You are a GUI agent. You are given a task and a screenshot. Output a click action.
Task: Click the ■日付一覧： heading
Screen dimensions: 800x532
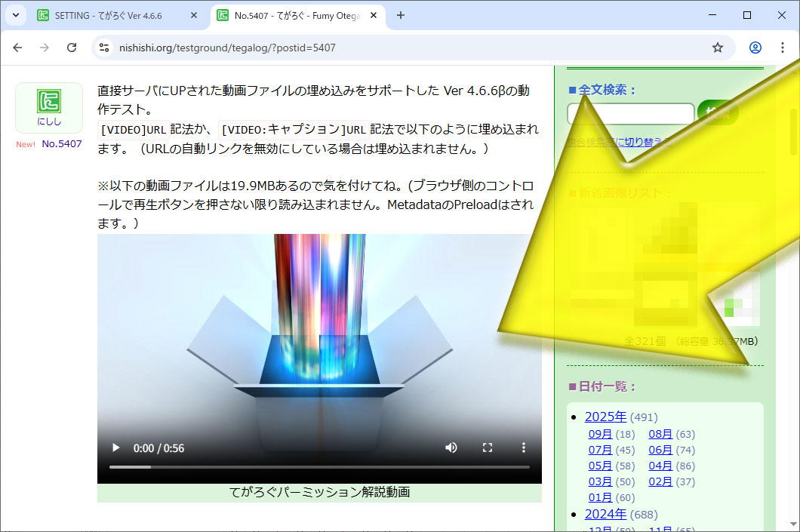pos(602,386)
